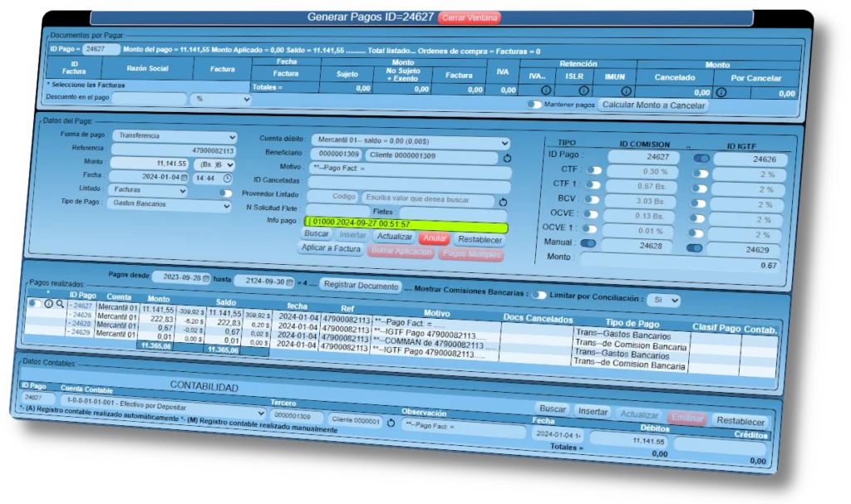The width and height of the screenshot is (851, 504).
Task: Toggle the BCV commission switch
Action: [593, 199]
